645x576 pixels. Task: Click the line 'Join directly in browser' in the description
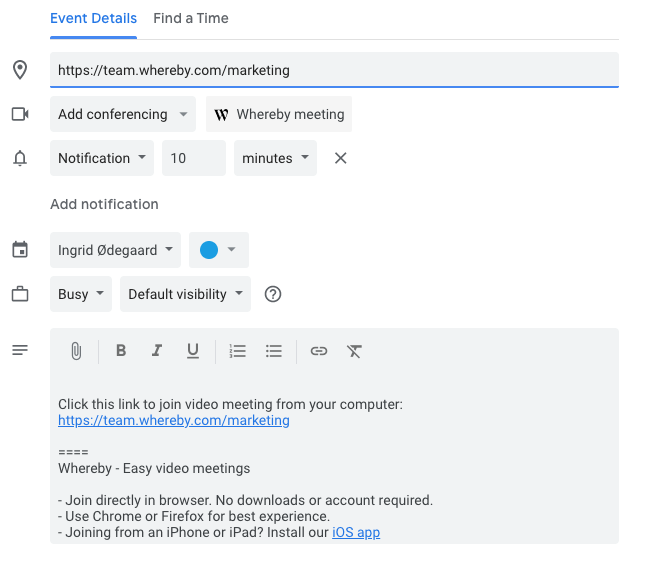click(x=246, y=500)
